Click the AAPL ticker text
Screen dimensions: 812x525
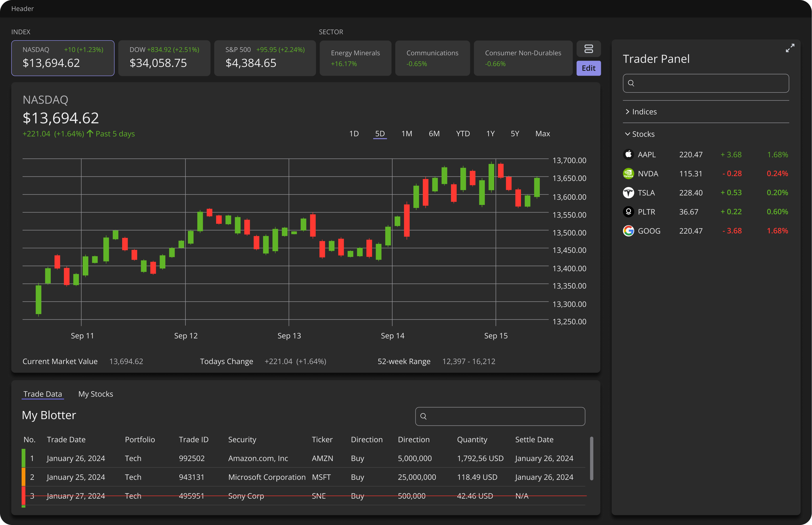[x=646, y=154]
